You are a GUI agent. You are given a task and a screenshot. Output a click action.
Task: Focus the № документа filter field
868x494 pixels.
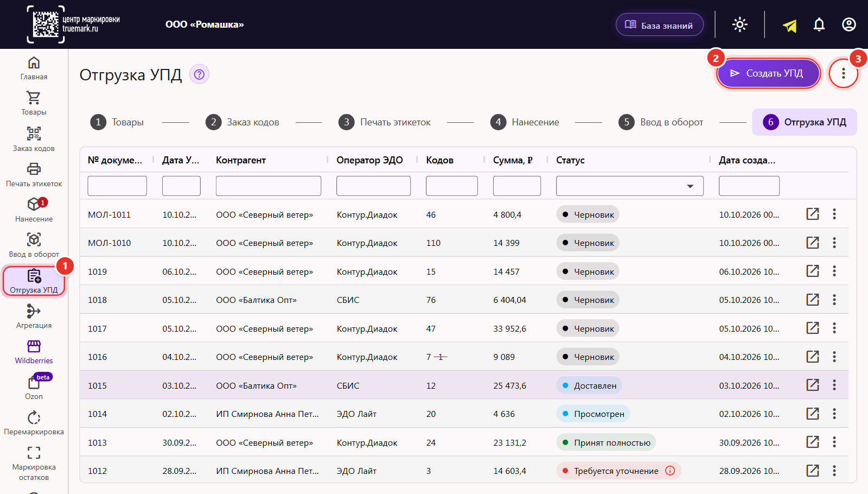click(x=117, y=186)
